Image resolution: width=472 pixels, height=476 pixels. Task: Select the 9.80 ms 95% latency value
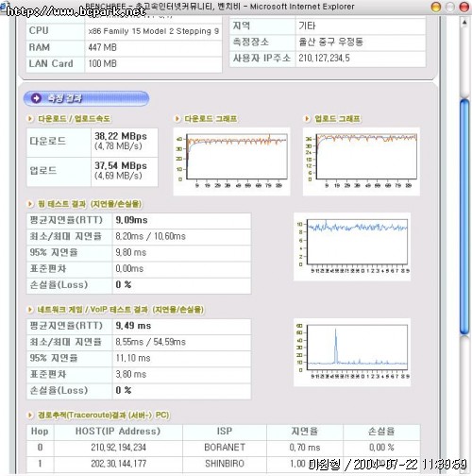131,252
